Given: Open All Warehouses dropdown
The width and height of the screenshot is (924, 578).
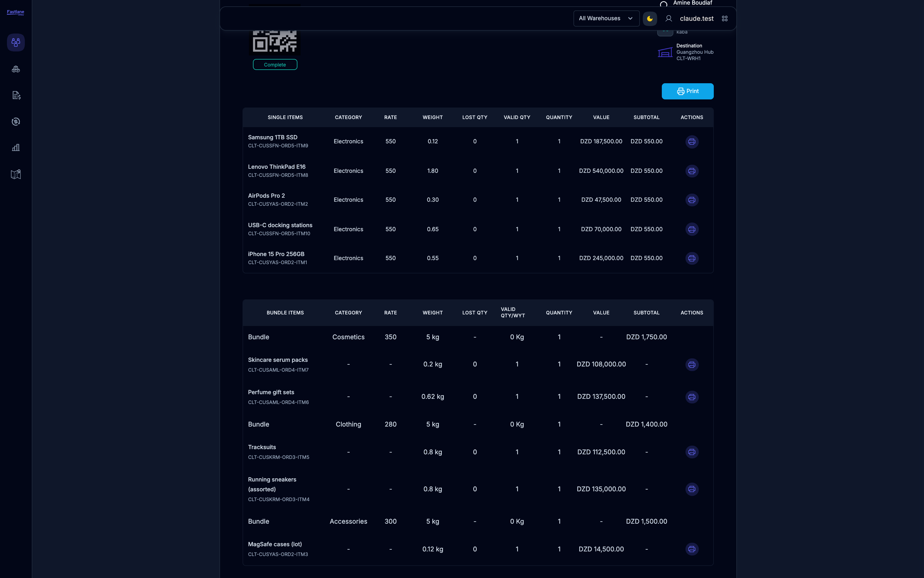Looking at the screenshot, I should [x=606, y=18].
